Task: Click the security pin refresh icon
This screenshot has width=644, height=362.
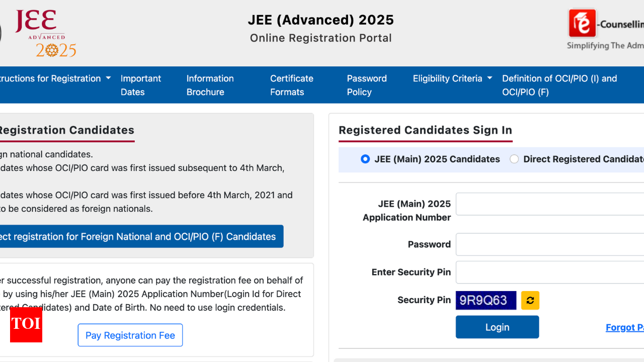Action: point(530,300)
